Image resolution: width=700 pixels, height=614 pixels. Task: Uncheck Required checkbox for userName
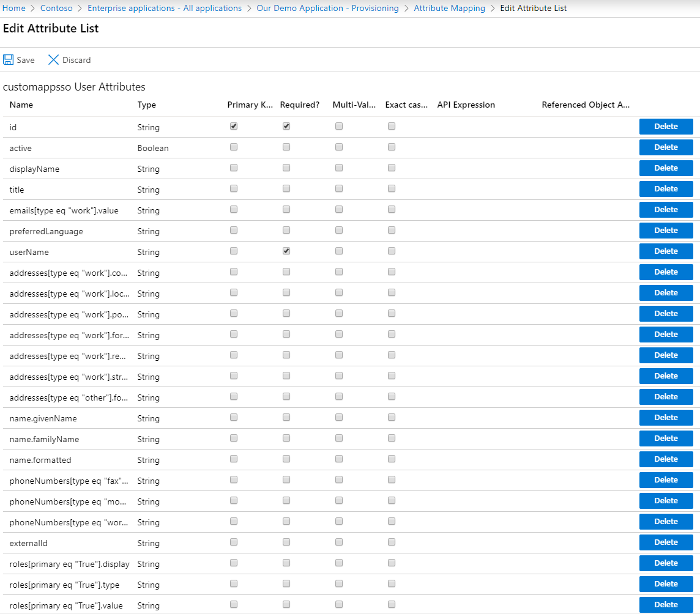[286, 251]
